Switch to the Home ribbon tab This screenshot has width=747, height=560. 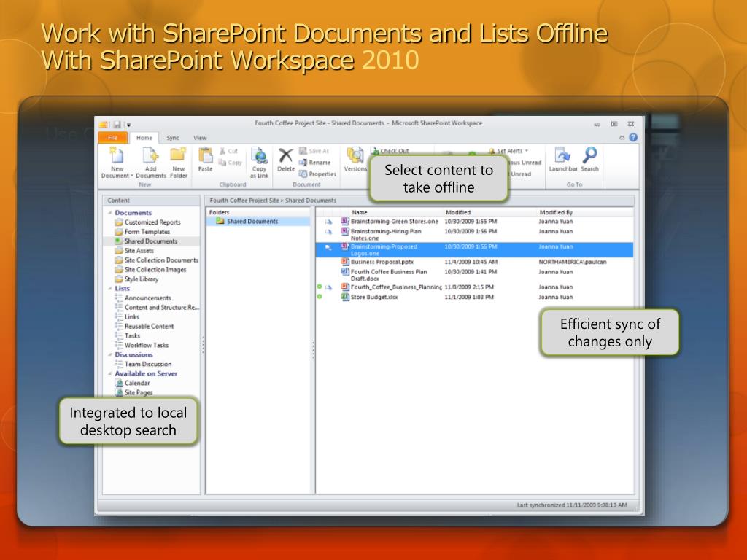point(144,138)
